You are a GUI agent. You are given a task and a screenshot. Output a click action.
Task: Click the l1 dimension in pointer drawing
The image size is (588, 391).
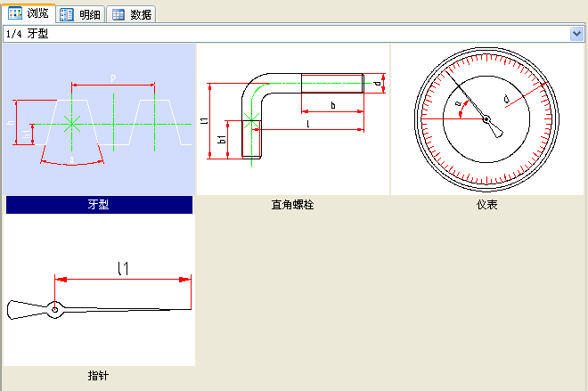(x=123, y=267)
